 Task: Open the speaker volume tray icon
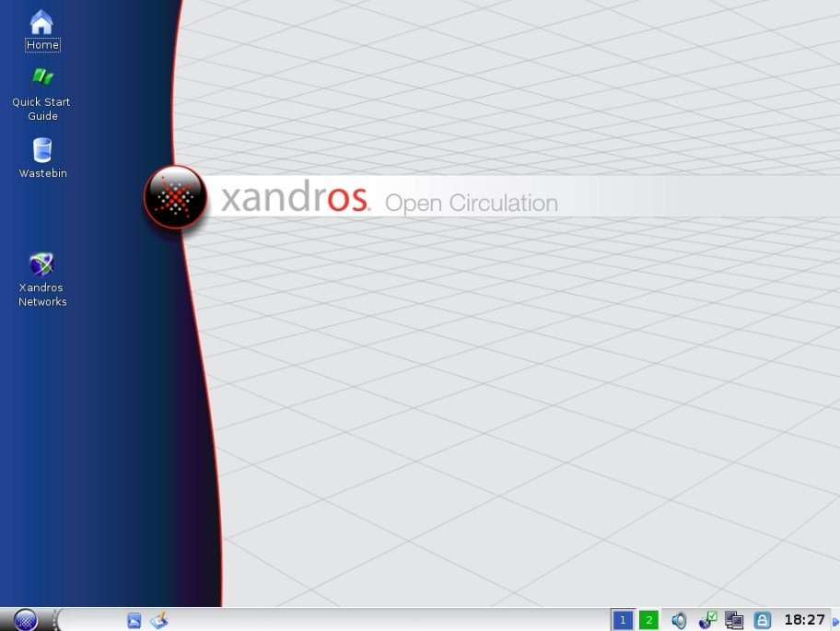(x=679, y=620)
